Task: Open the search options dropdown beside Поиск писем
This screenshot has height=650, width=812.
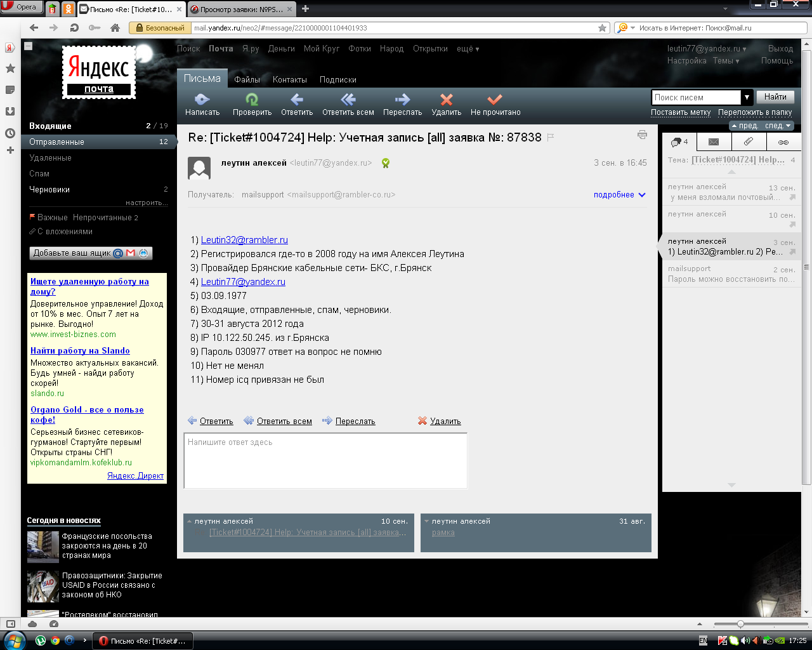Action: pos(747,97)
